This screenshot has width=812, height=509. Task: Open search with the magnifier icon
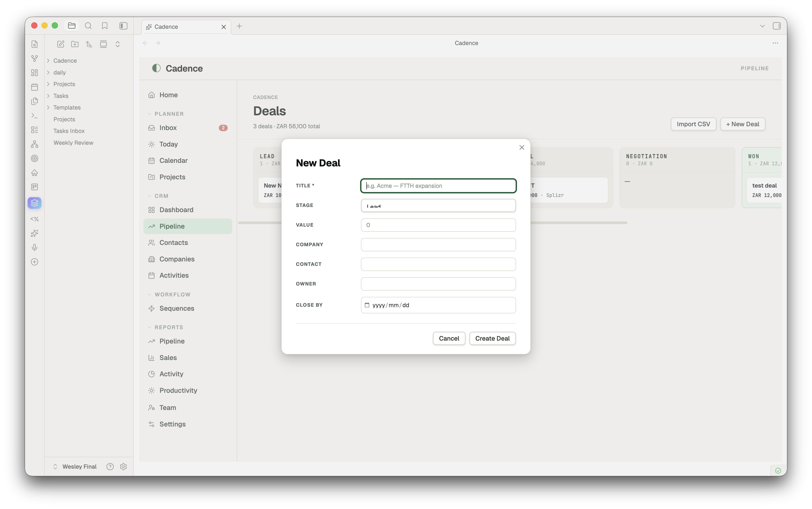(88, 26)
